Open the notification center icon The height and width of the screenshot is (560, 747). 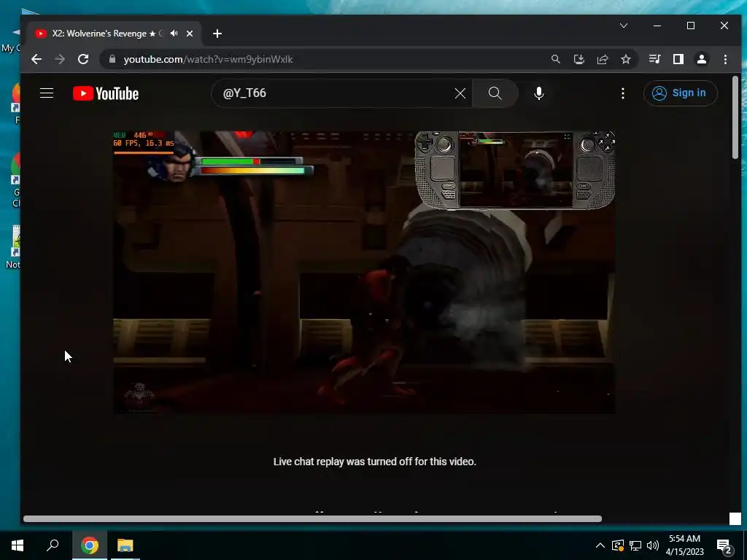point(724,546)
